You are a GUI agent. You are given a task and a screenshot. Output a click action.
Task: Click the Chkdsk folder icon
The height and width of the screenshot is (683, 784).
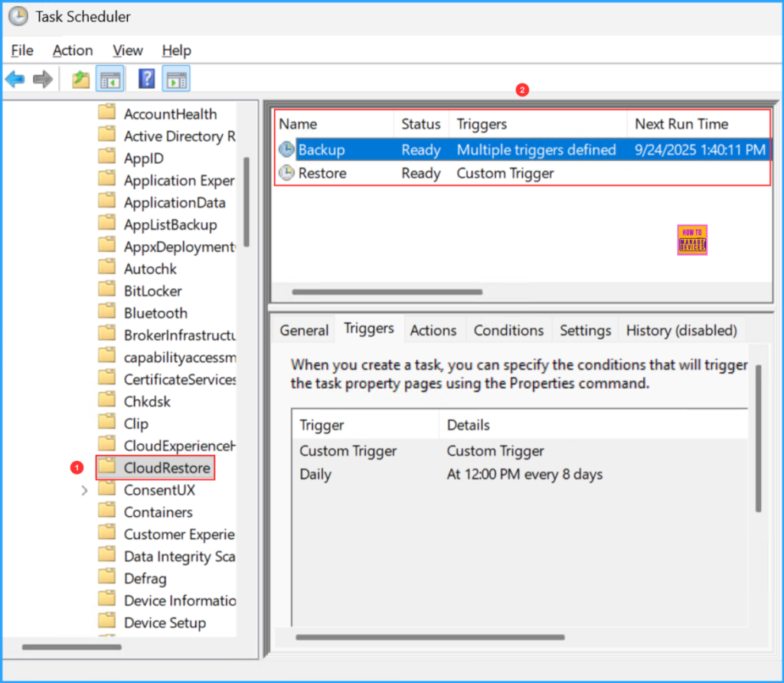pyautogui.click(x=107, y=399)
